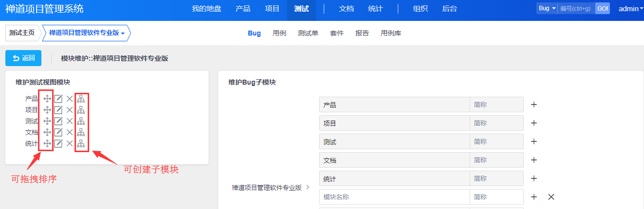Image resolution: width=644 pixels, height=209 pixels.
Task: Delete the 产品 module with X icon
Action: click(x=70, y=99)
